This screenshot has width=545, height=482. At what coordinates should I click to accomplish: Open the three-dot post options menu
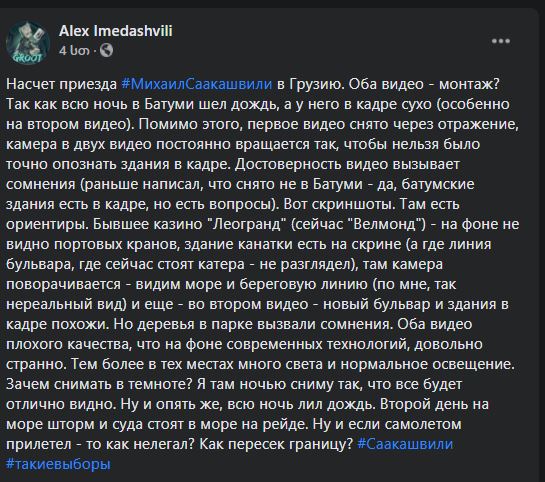(501, 41)
